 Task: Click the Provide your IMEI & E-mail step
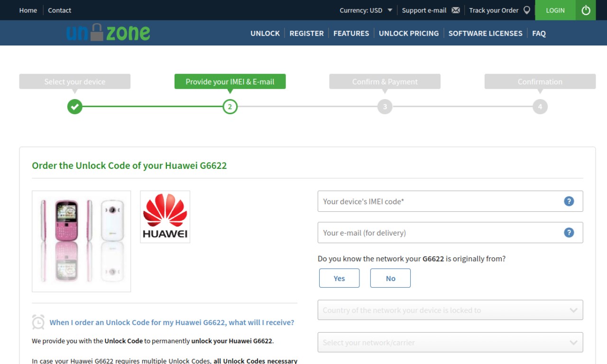[x=230, y=82]
